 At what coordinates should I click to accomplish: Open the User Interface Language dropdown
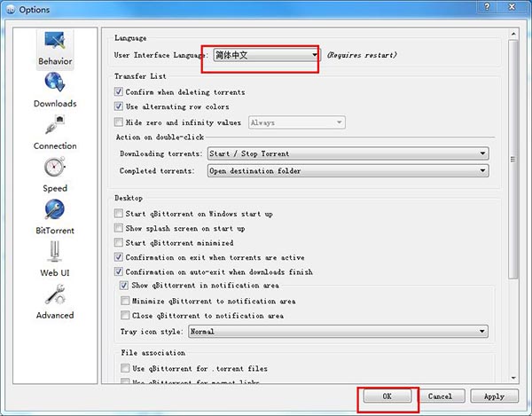pyautogui.click(x=267, y=55)
